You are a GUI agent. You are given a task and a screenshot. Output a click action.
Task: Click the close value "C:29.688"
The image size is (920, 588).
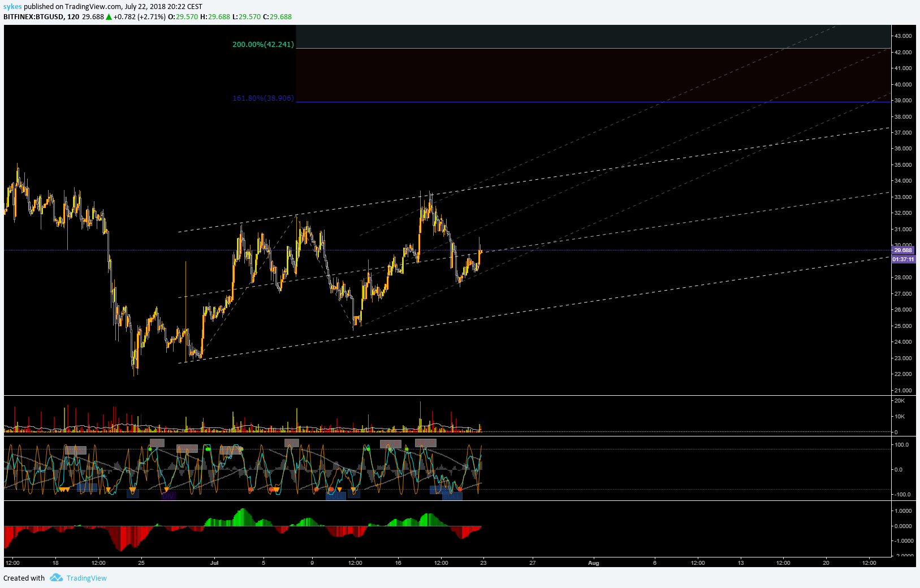click(x=277, y=17)
